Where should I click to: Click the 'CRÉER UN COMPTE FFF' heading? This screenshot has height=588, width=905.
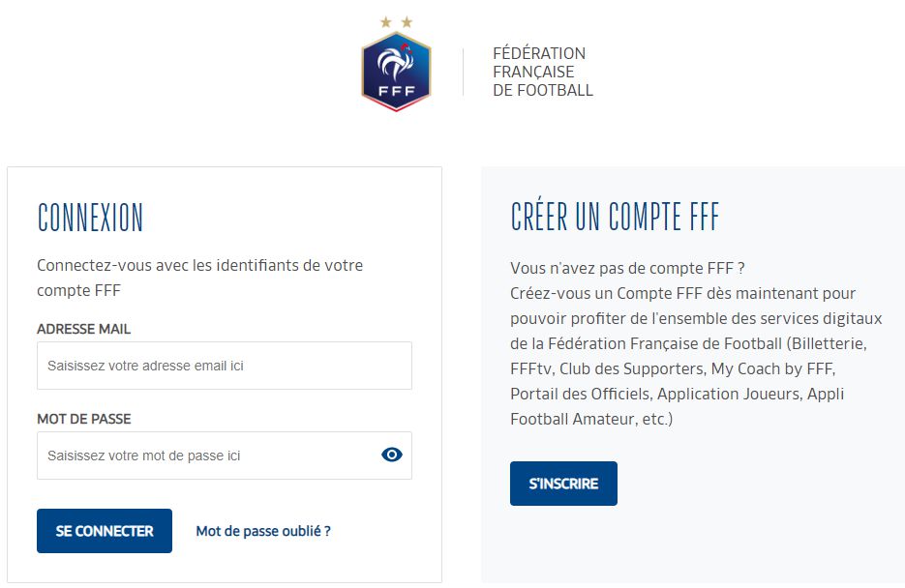[615, 218]
